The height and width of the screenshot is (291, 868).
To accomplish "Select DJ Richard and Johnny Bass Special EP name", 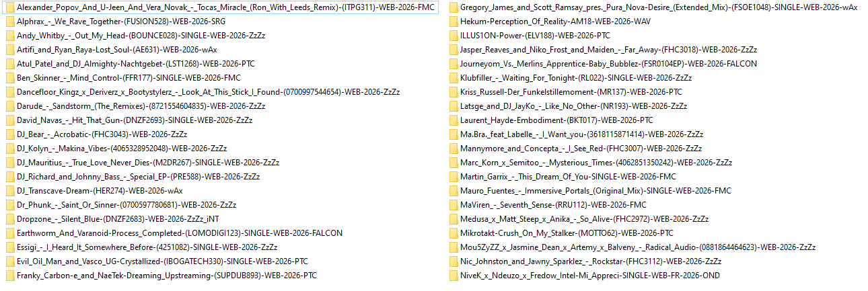I will pos(138,177).
